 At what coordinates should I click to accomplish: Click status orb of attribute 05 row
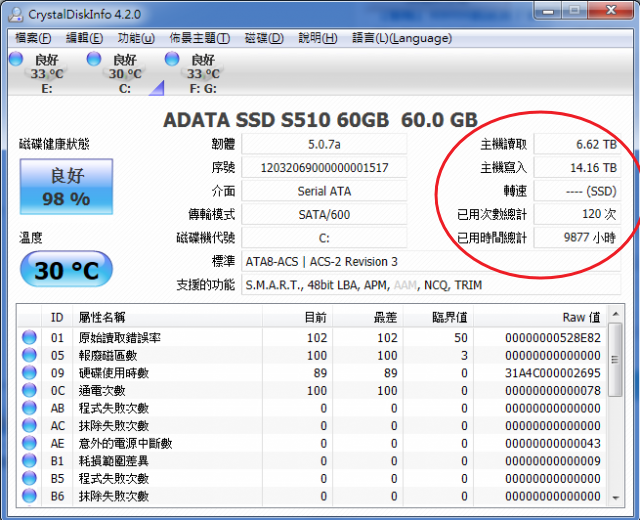pos(29,355)
